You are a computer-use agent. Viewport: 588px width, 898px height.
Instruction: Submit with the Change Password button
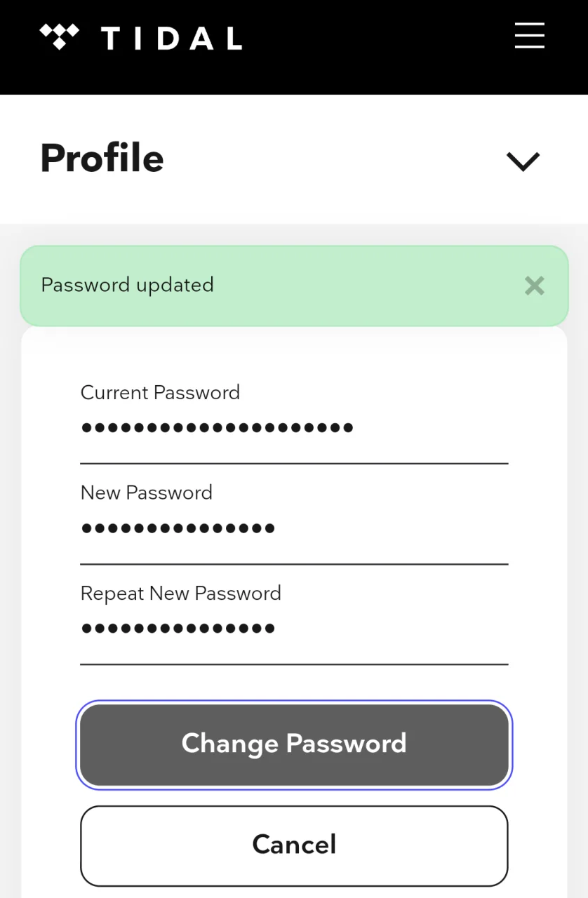pos(294,744)
